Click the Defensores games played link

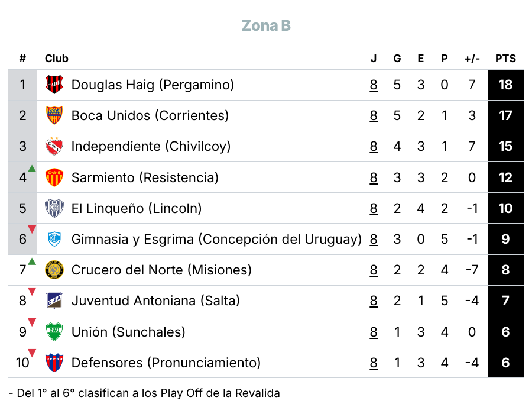pos(374,363)
